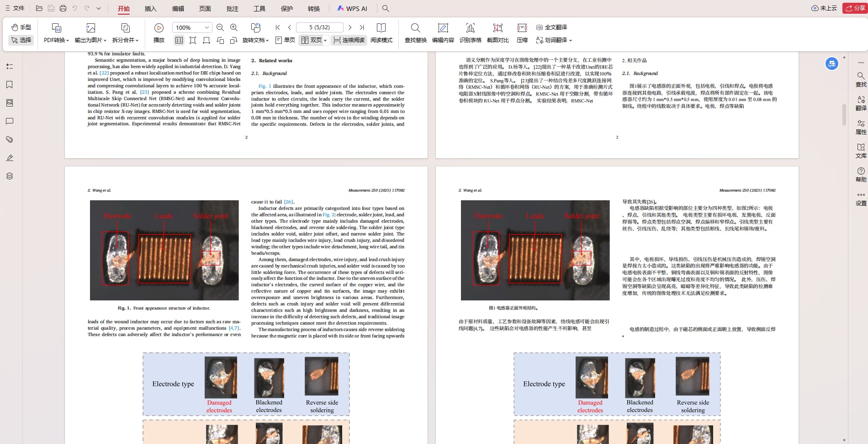This screenshot has width=868, height=444.
Task: Toggle 连续阅读 continuous reading mode
Action: click(349, 40)
